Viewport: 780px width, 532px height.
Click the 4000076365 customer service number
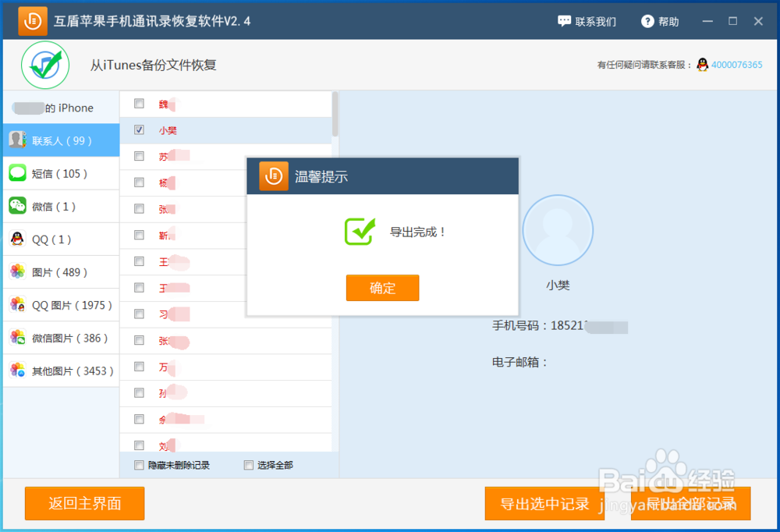click(x=736, y=65)
